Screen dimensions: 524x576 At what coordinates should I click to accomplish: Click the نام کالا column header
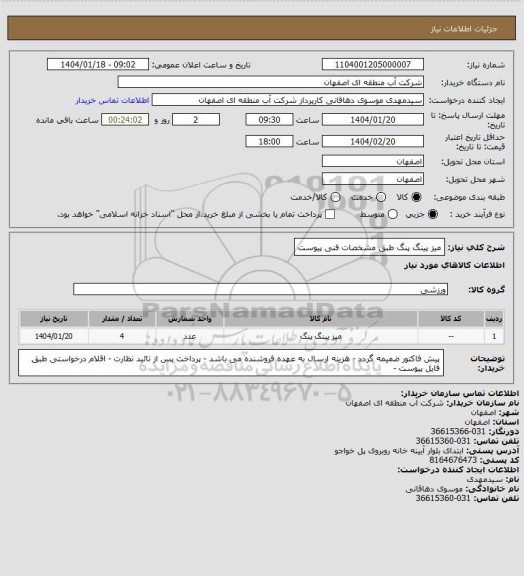[x=320, y=319]
